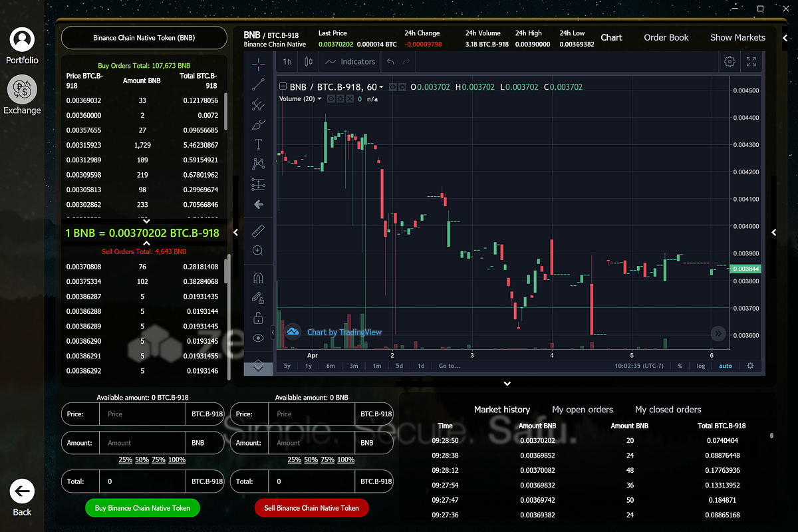Click the Binance Chain Native Token (BNB) selector

pyautogui.click(x=144, y=38)
